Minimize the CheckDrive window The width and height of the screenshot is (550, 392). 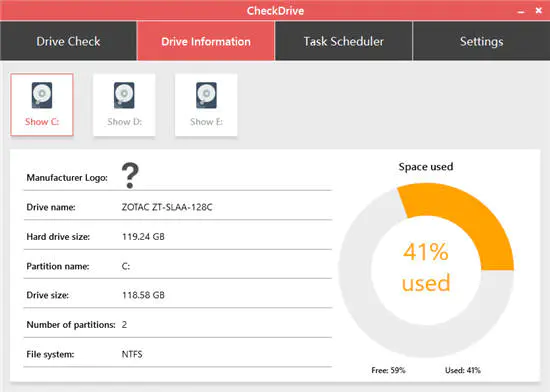[521, 11]
